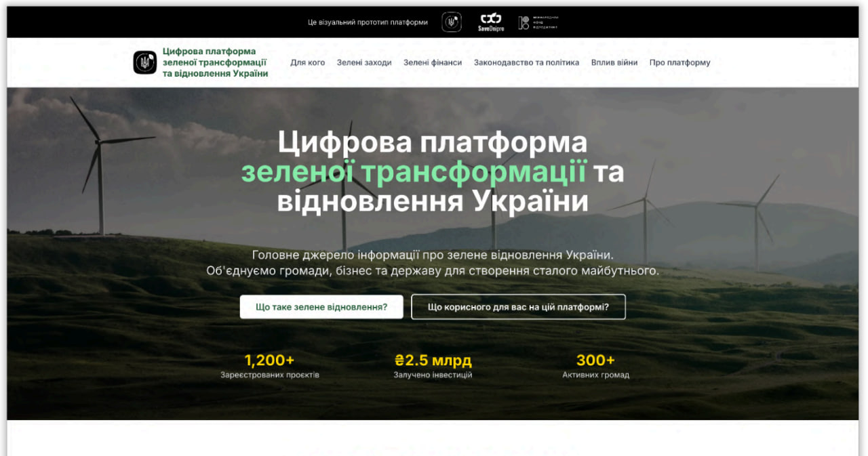Click the trident emblem in the black top bar
The height and width of the screenshot is (456, 868).
coord(452,22)
